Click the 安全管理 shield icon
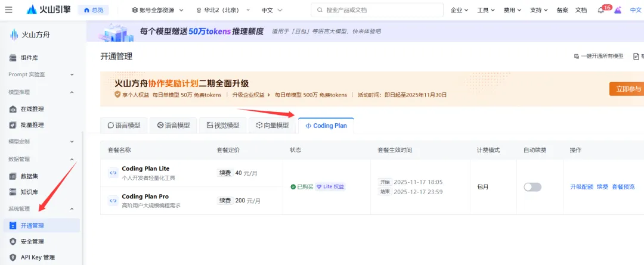644x265 pixels. (x=13, y=242)
